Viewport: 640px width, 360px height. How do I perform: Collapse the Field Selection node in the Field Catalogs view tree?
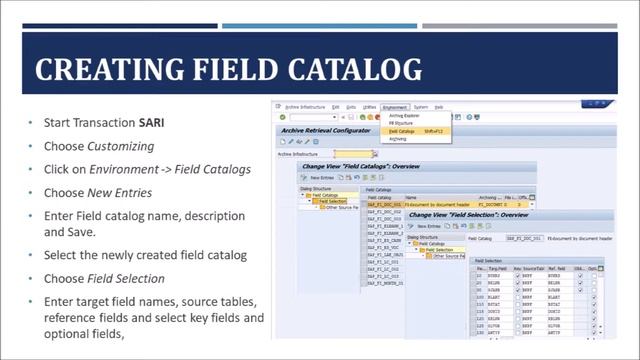309,201
